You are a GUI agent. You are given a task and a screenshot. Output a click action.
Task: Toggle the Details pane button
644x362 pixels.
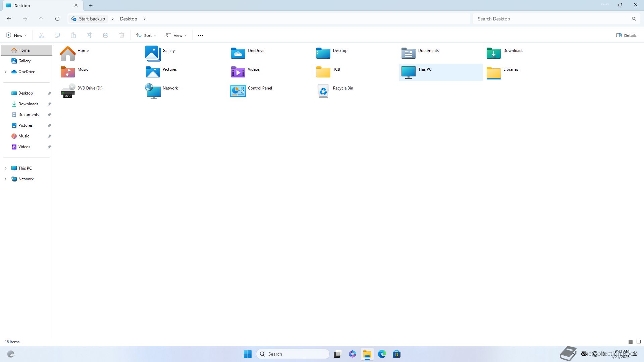pos(626,35)
